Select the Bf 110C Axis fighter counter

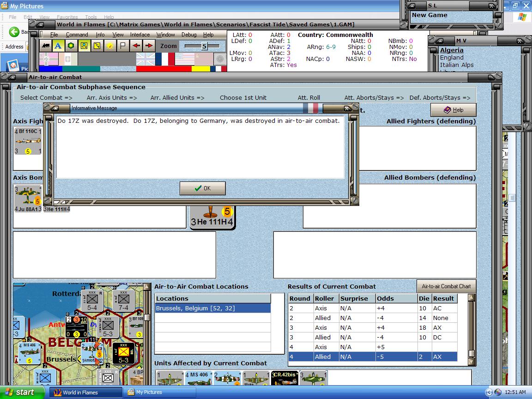point(28,141)
